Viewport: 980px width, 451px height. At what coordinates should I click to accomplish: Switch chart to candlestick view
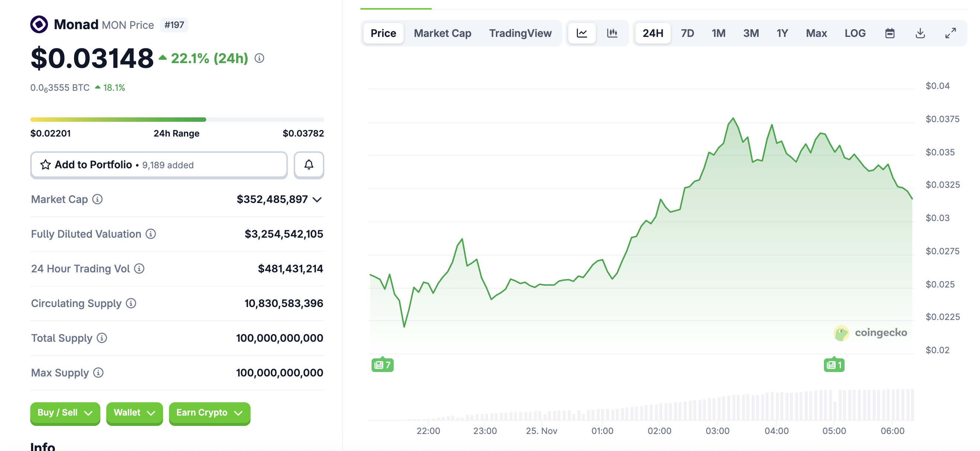612,33
